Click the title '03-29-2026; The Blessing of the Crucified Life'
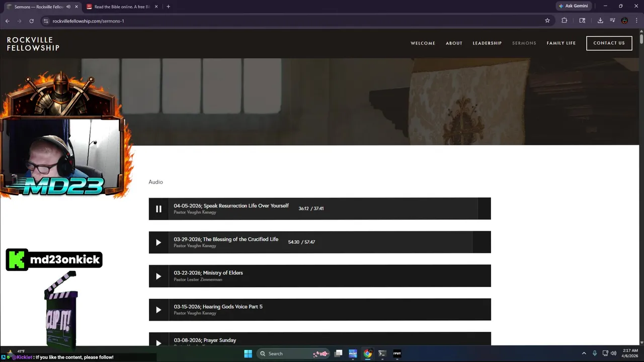Viewport: 644px width, 362px height. point(226,239)
